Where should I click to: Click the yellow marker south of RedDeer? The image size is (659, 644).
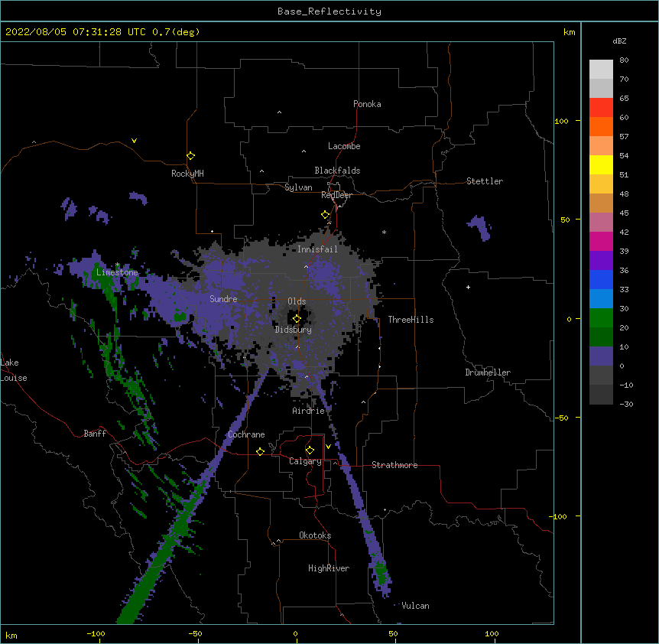click(325, 215)
